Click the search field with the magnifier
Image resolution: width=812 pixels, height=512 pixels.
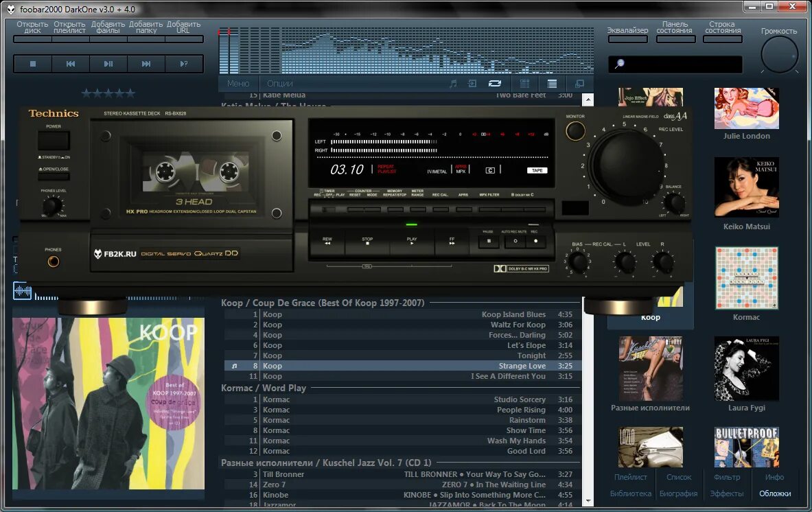[675, 65]
